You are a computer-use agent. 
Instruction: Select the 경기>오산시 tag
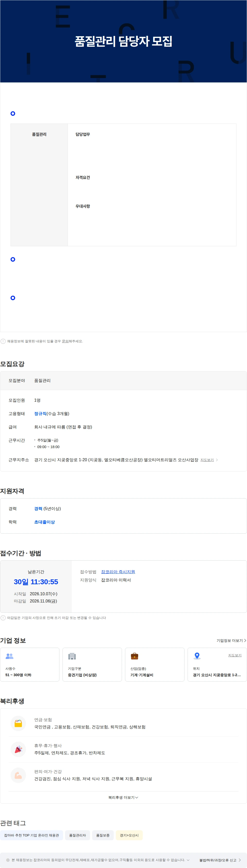pyautogui.click(x=129, y=835)
